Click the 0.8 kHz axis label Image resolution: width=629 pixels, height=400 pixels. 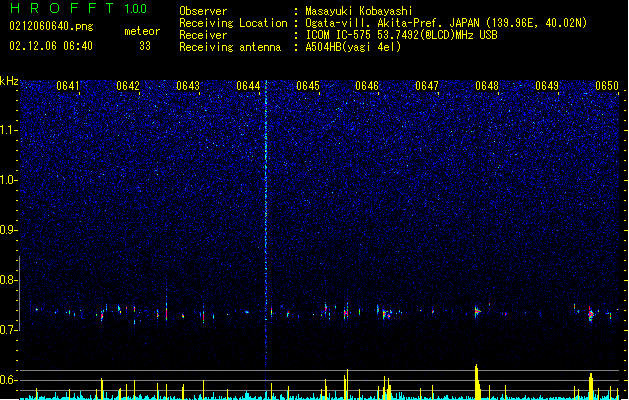click(9, 280)
